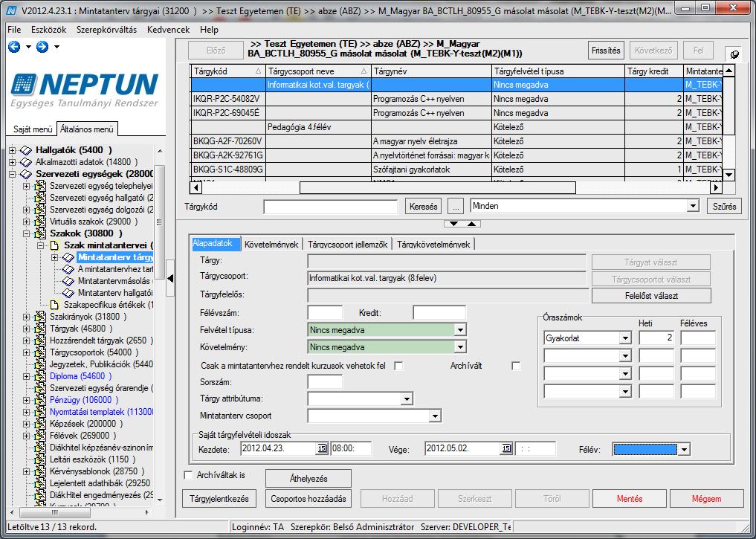756x539 pixels.
Task: Open the Tárgy attribútuma dropdown
Action: 407,398
